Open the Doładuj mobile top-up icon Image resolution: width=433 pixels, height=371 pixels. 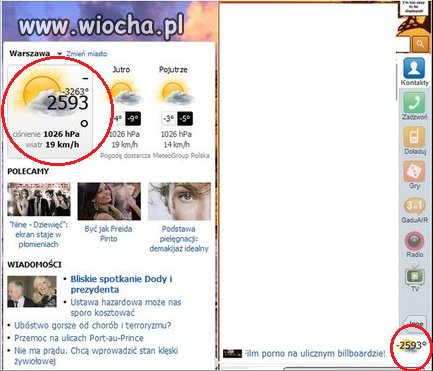tap(414, 137)
